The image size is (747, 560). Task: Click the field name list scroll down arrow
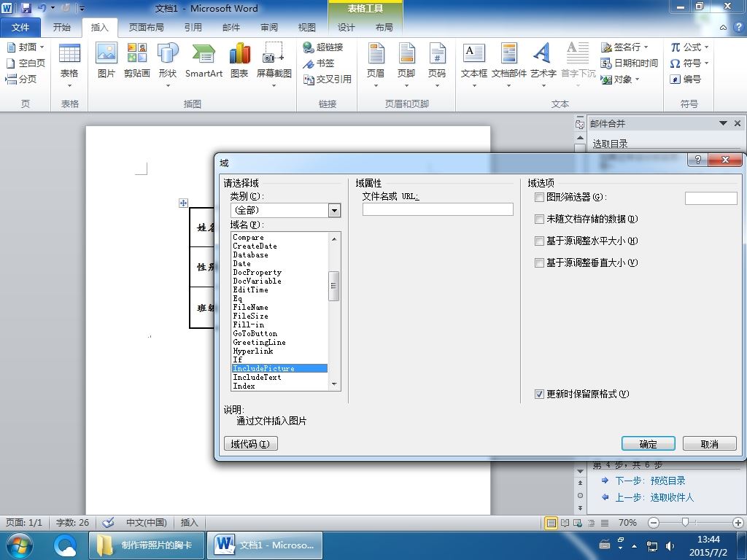coord(334,384)
